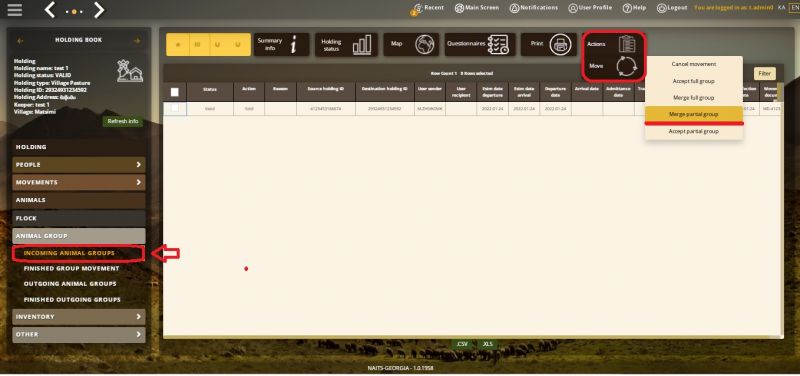Tick the first row checkbox
Screen dimensions: 800x376
pyautogui.click(x=174, y=108)
